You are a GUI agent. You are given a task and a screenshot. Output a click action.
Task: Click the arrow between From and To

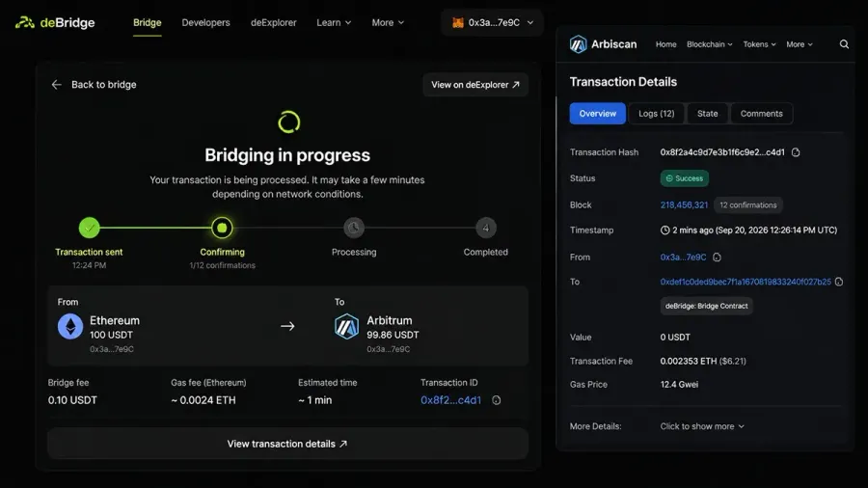(x=287, y=326)
